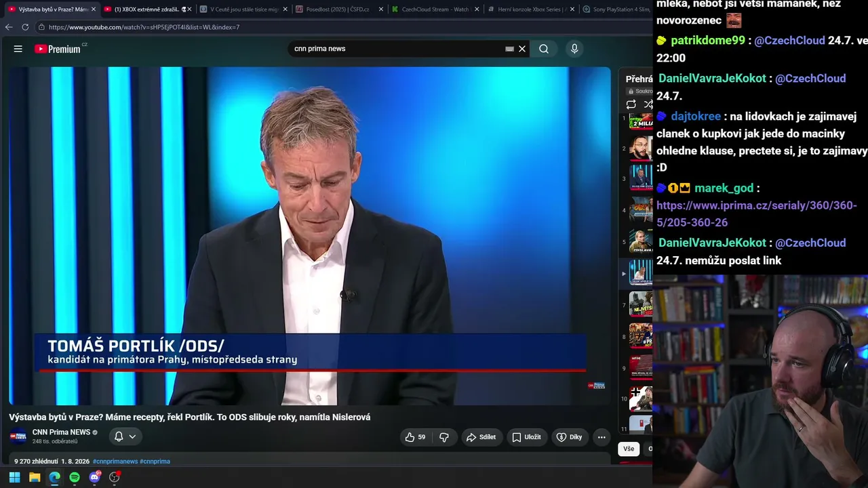Click chat username marek_god
This screenshot has width=868, height=488.
point(724,188)
